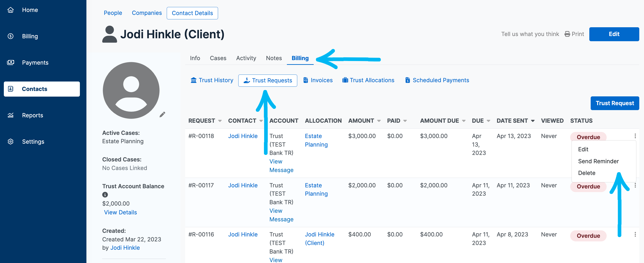Go to Reports in the sidebar

[x=32, y=115]
